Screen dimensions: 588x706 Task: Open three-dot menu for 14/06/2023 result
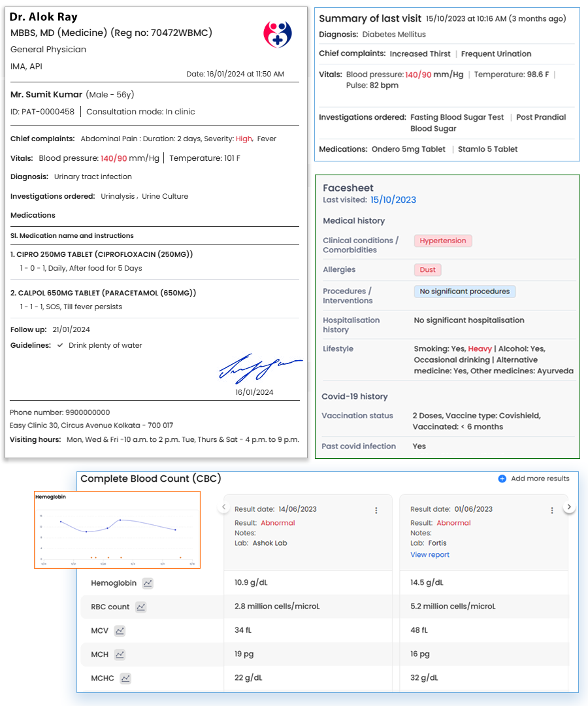(x=376, y=511)
